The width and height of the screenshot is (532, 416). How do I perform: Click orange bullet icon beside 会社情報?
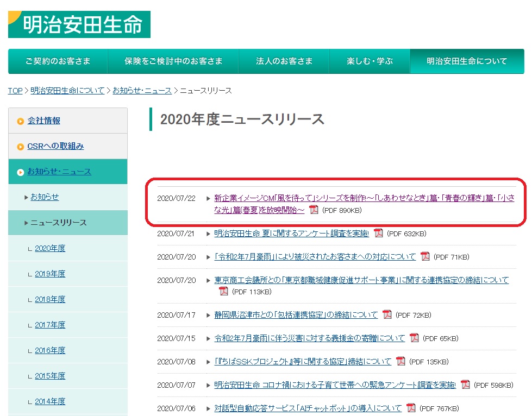(x=20, y=121)
